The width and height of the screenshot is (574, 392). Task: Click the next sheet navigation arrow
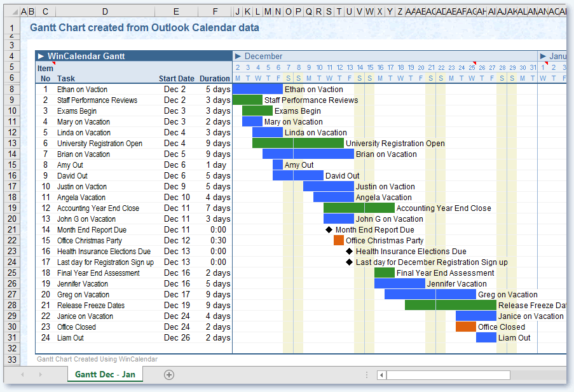[41, 375]
